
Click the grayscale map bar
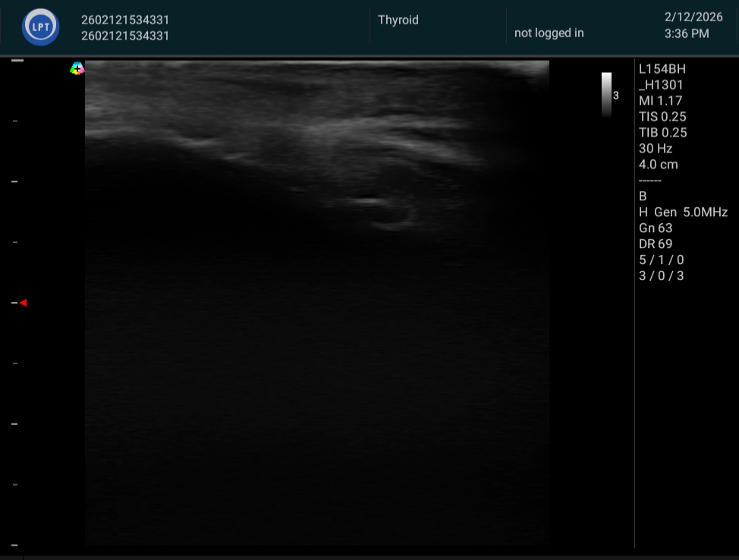pos(606,94)
